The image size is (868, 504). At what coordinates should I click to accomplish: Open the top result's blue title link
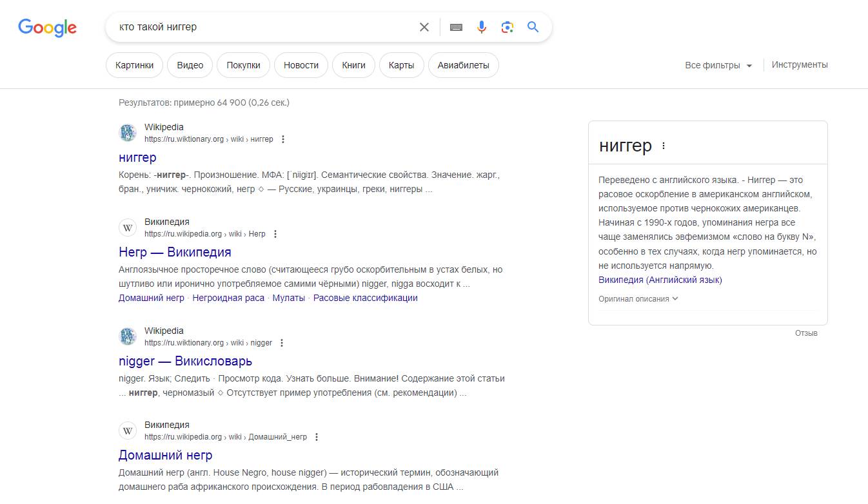point(137,157)
